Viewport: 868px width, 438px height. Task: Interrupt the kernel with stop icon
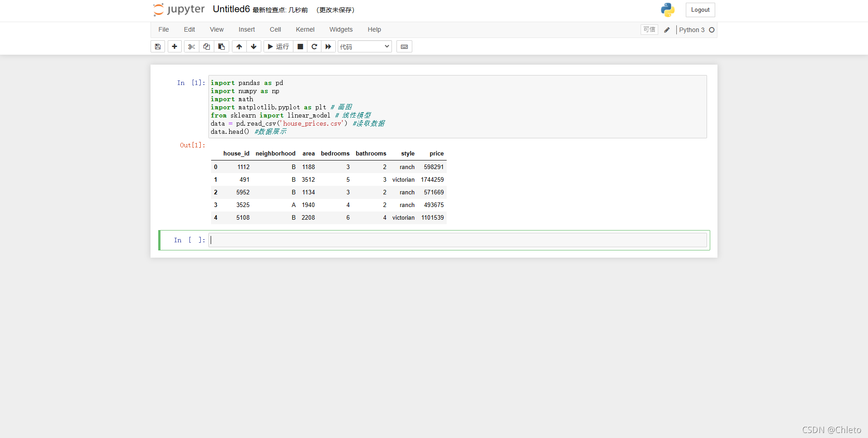(x=300, y=47)
